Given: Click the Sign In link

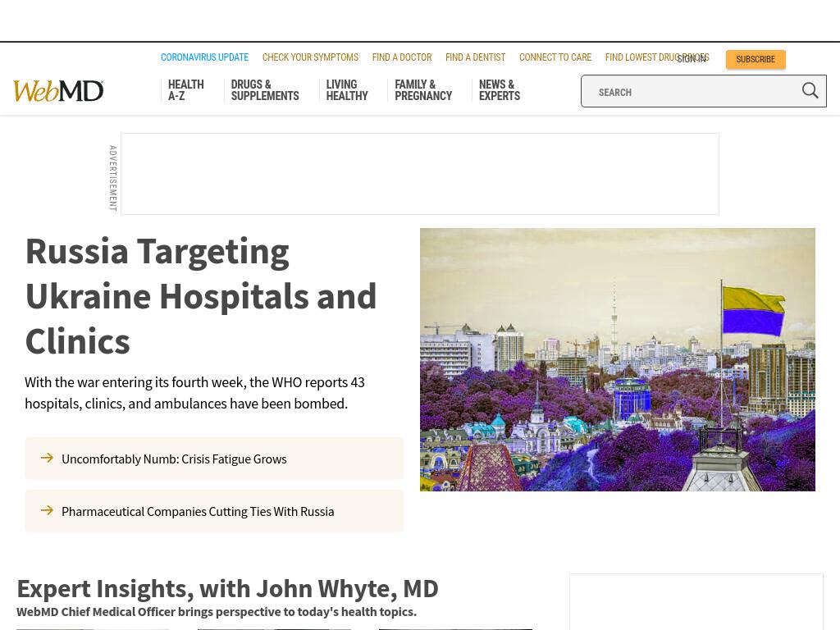Looking at the screenshot, I should pos(692,59).
